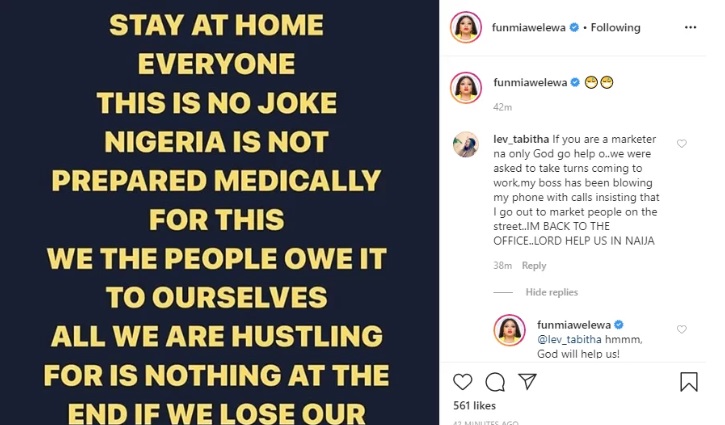Collapse thread using Hide replies
725x425 pixels.
[x=551, y=292]
